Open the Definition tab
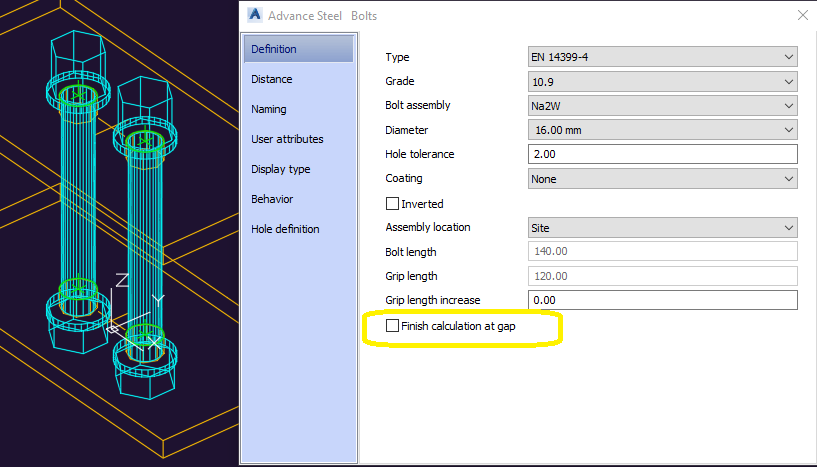The image size is (817, 467). 299,49
